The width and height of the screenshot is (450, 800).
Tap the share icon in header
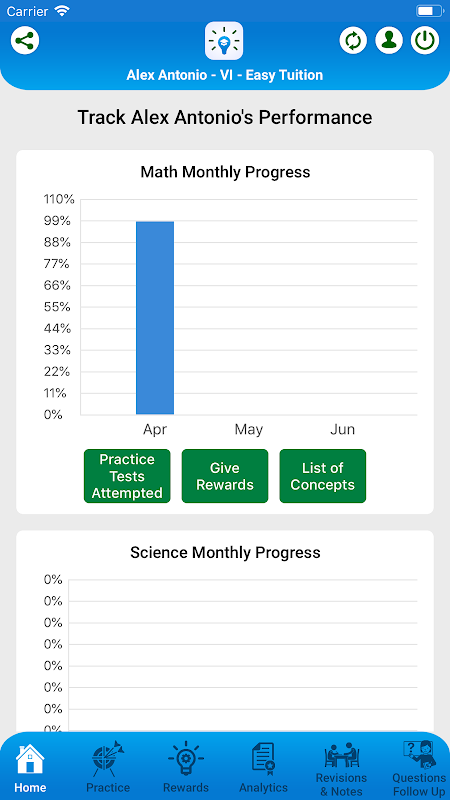point(25,40)
